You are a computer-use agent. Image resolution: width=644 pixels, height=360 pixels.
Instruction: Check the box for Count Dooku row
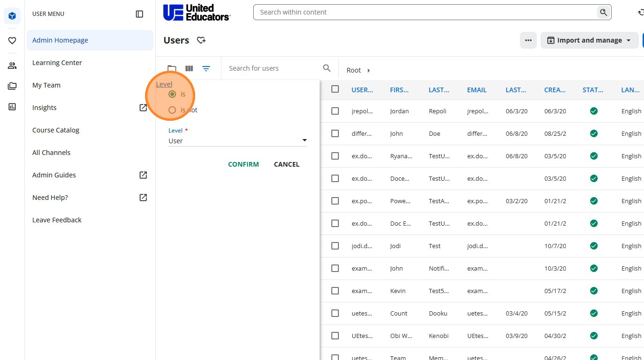click(335, 313)
